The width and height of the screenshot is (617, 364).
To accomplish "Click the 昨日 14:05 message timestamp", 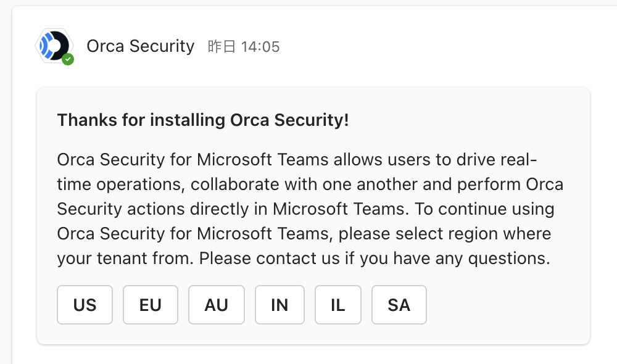I will pyautogui.click(x=244, y=47).
